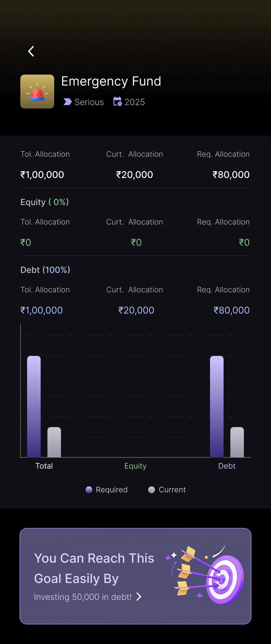Viewport: 271px width, 644px height.
Task: Select the Total chart axis label
Action: (44, 466)
